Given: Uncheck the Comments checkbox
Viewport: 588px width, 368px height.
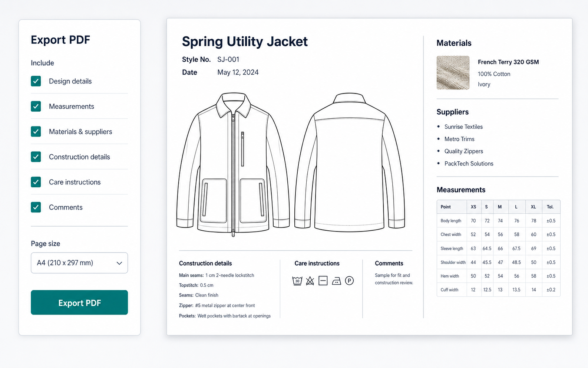Looking at the screenshot, I should [36, 207].
